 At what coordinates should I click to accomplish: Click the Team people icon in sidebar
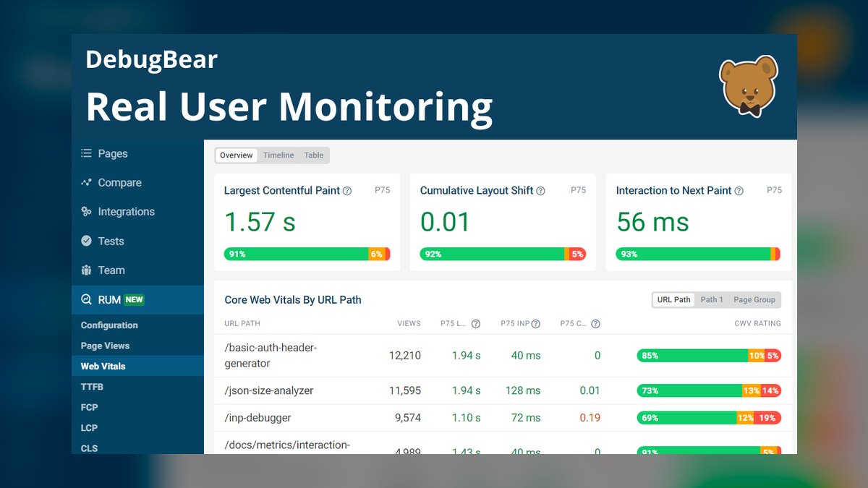86,270
